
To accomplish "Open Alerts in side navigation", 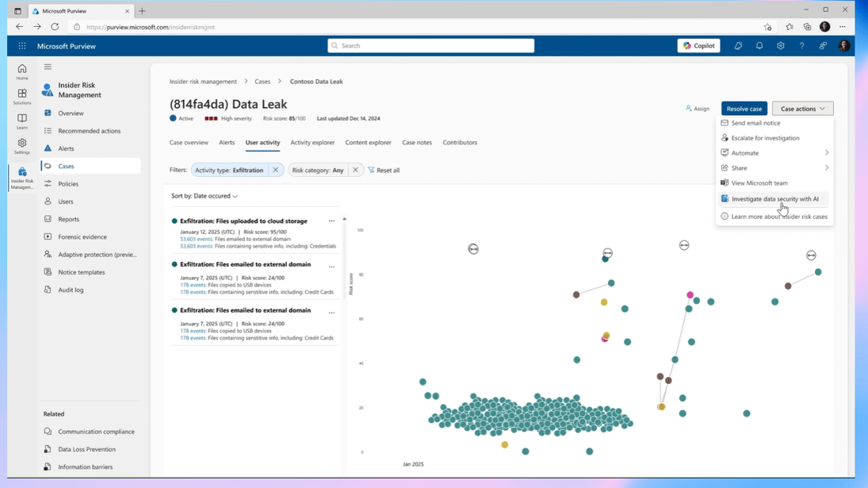I will pyautogui.click(x=66, y=148).
